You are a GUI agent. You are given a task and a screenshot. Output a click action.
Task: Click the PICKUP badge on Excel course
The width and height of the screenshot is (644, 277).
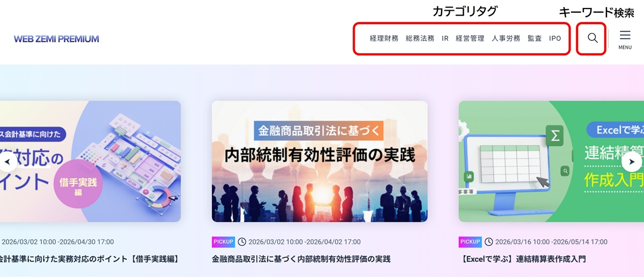[x=470, y=242]
